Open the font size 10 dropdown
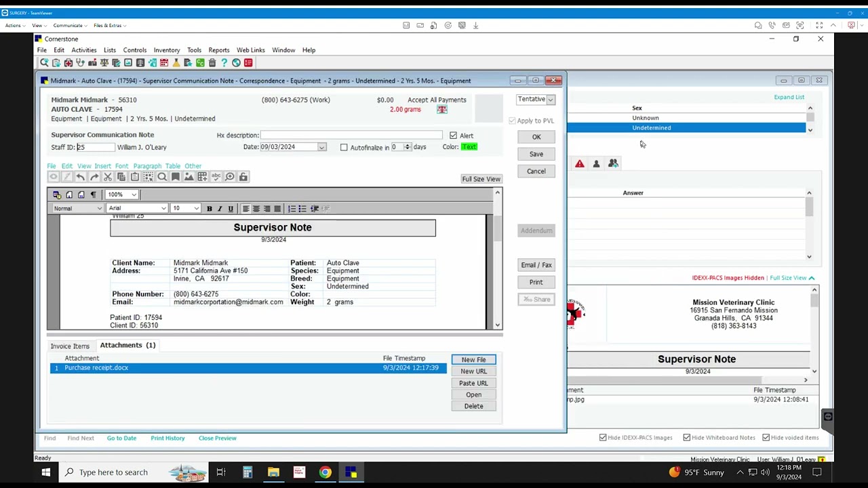 (197, 209)
